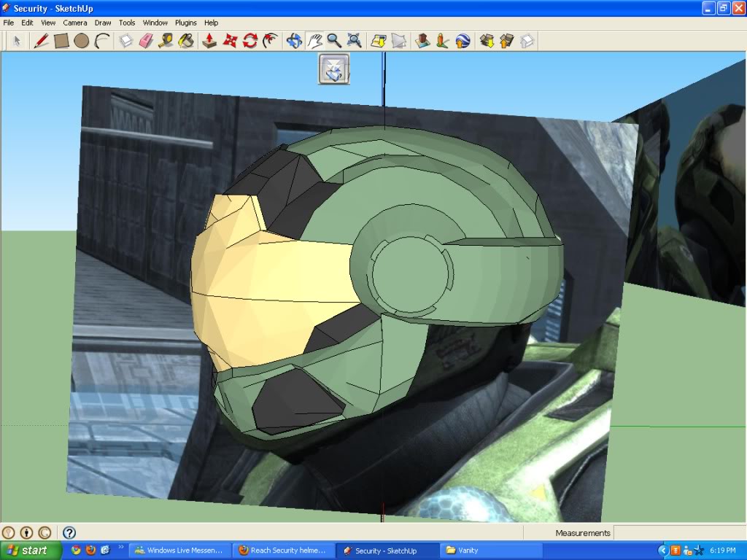Select the Arc tool
Image resolution: width=747 pixels, height=560 pixels.
(x=101, y=41)
